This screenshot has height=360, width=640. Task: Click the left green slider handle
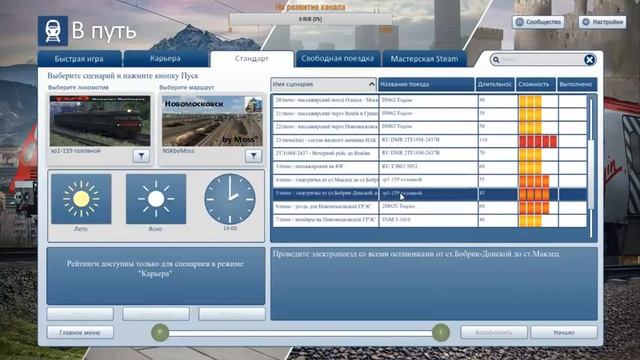click(160, 332)
